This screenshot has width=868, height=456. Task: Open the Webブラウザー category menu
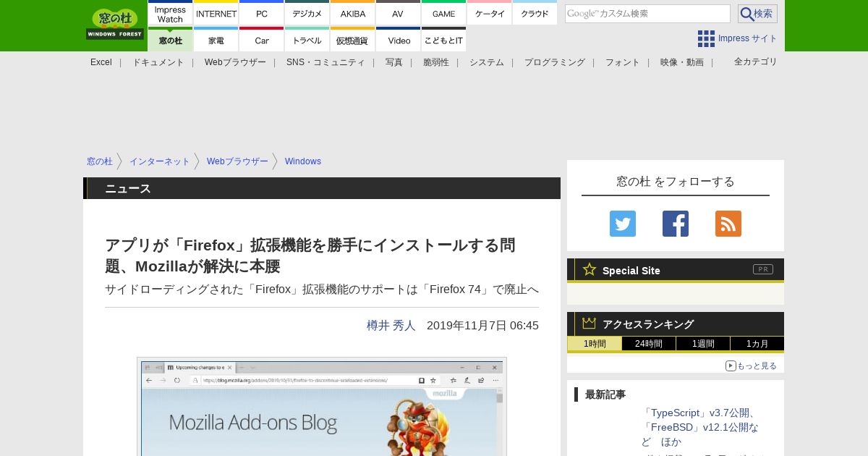tap(235, 62)
